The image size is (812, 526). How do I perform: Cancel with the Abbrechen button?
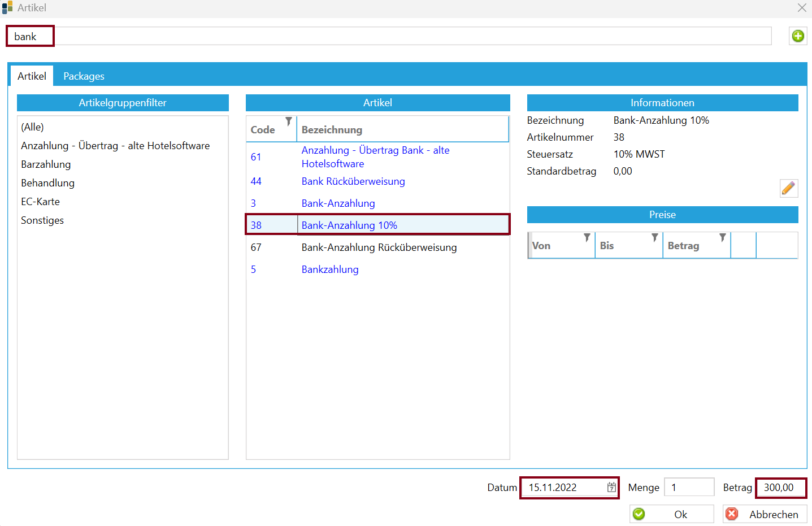(x=765, y=514)
